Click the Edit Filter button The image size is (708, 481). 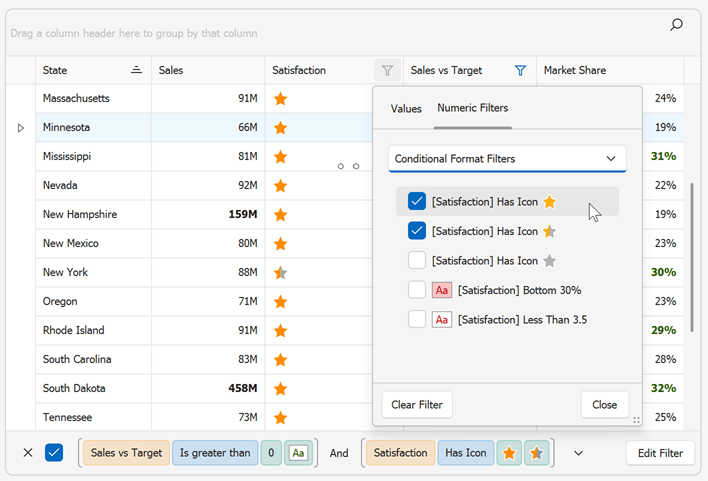click(660, 453)
